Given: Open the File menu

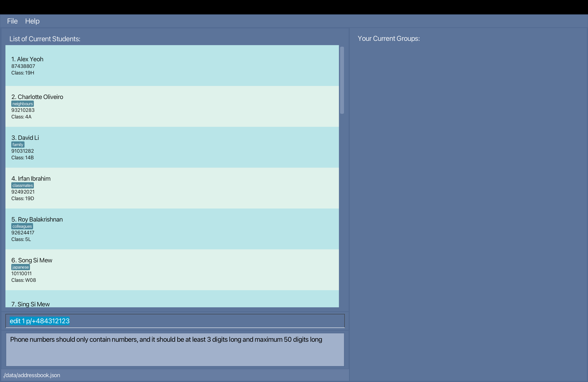Looking at the screenshot, I should click(x=12, y=21).
